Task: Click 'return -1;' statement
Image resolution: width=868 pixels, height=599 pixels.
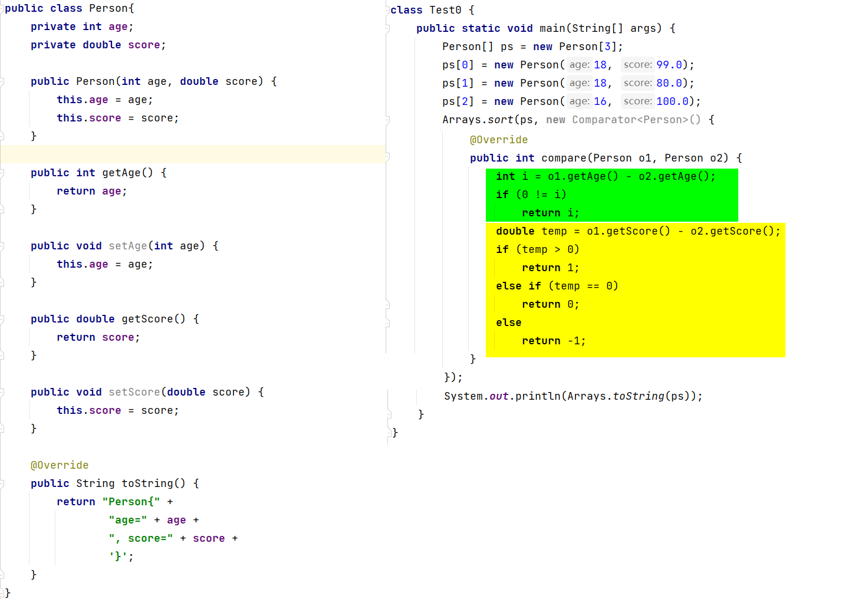Action: coord(554,341)
